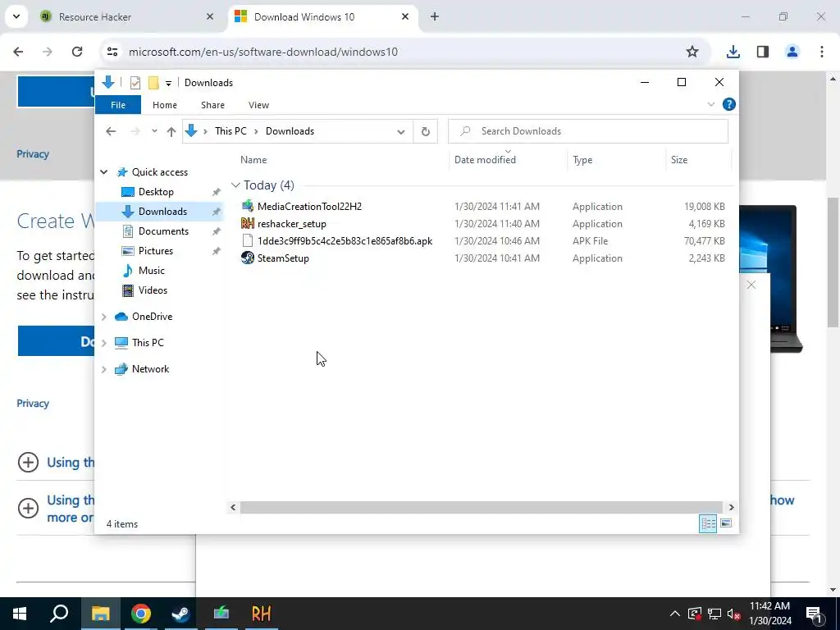Expand the Network tree node
Image resolution: width=840 pixels, height=630 pixels.
tap(104, 369)
